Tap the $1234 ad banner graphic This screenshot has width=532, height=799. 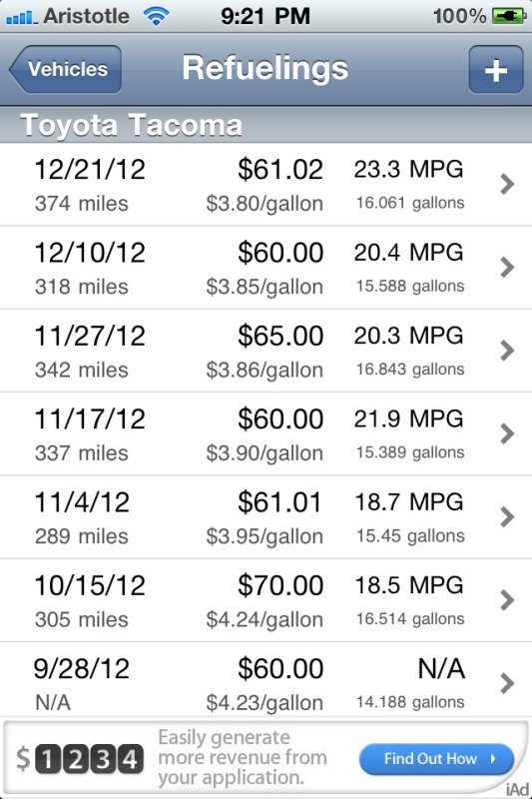coord(79,759)
